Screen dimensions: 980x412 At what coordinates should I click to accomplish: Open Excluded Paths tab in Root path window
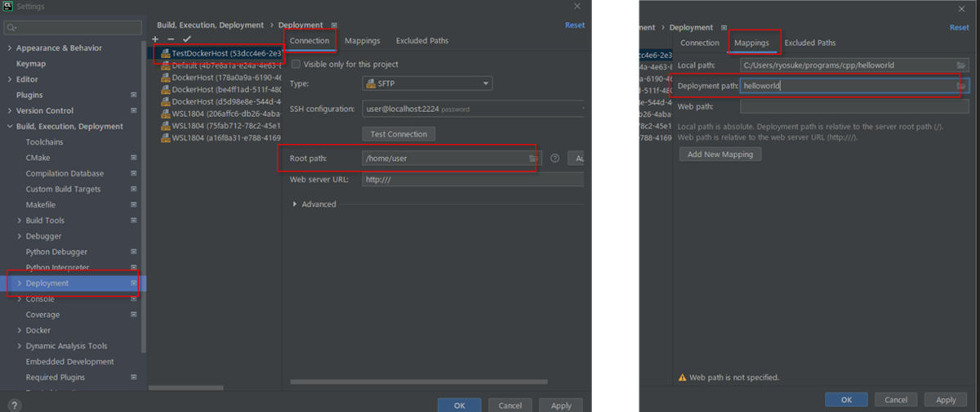click(422, 41)
